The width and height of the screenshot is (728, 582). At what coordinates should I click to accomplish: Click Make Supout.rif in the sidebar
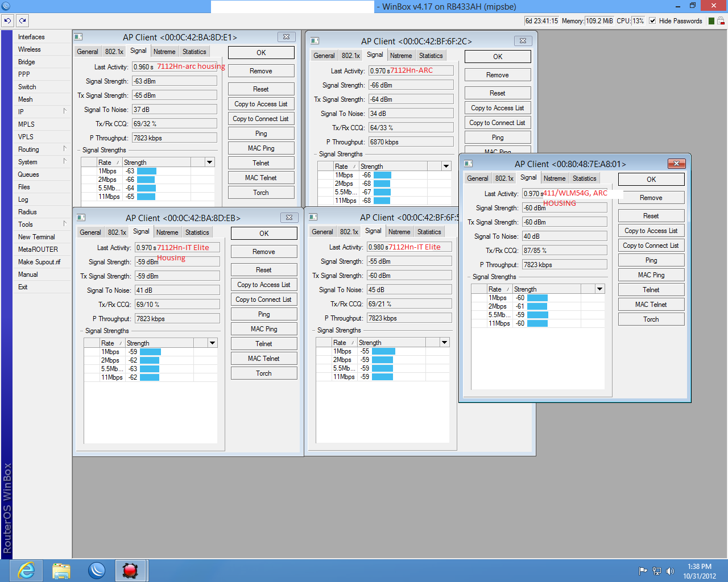coord(39,262)
